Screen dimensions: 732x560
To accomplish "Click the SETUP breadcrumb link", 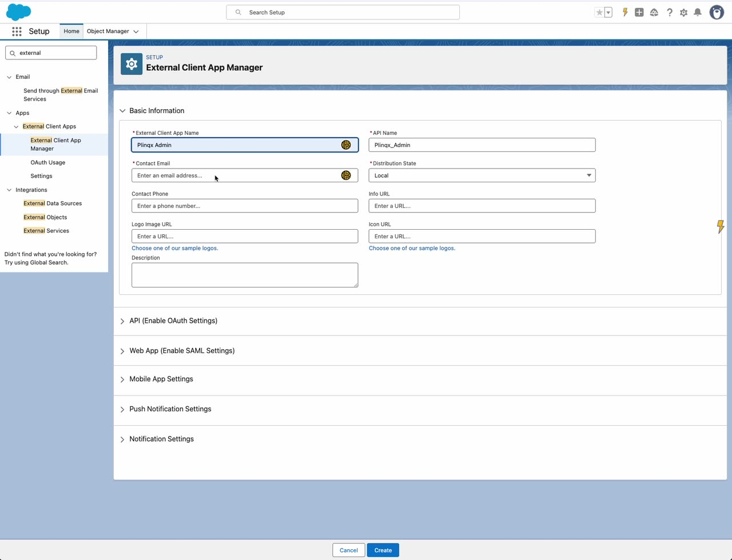I will click(x=154, y=57).
